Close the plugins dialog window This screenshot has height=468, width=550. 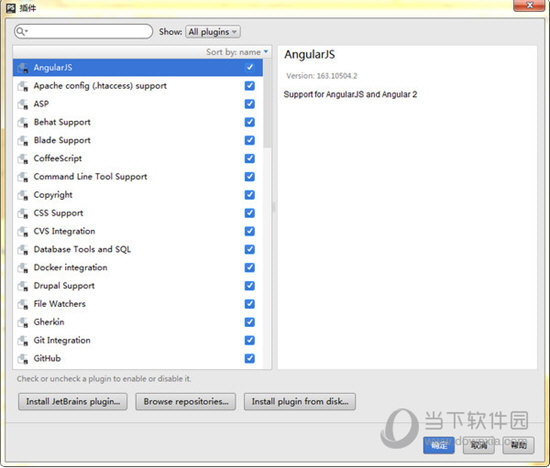click(530, 5)
